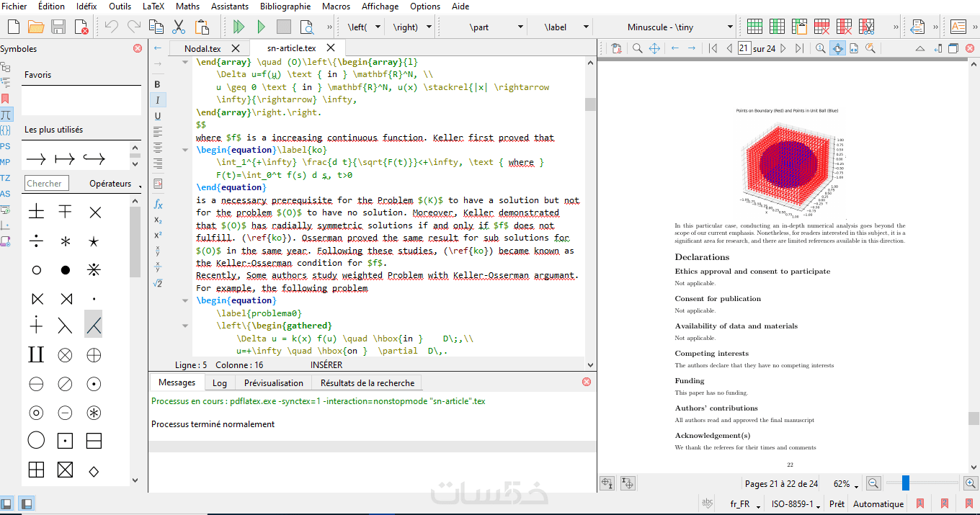Screen dimensions: 980x515
Task: Click the clipboard Paste icon
Action: tap(201, 27)
